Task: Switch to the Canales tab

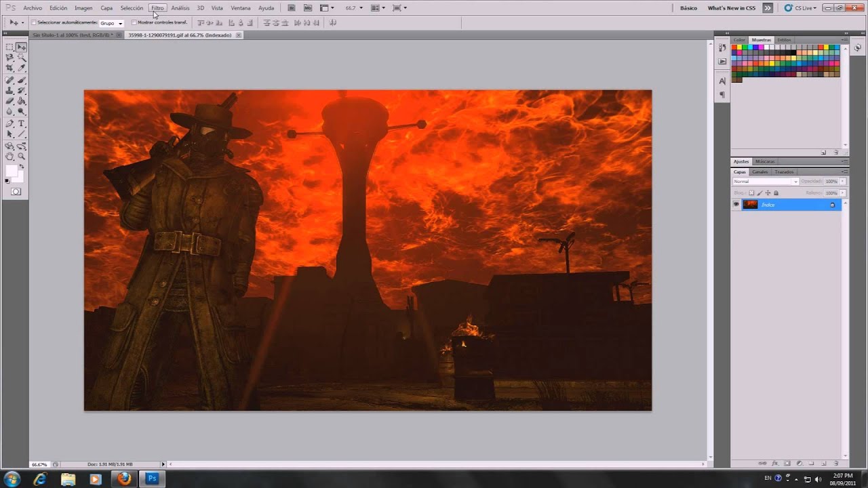Action: click(x=759, y=172)
